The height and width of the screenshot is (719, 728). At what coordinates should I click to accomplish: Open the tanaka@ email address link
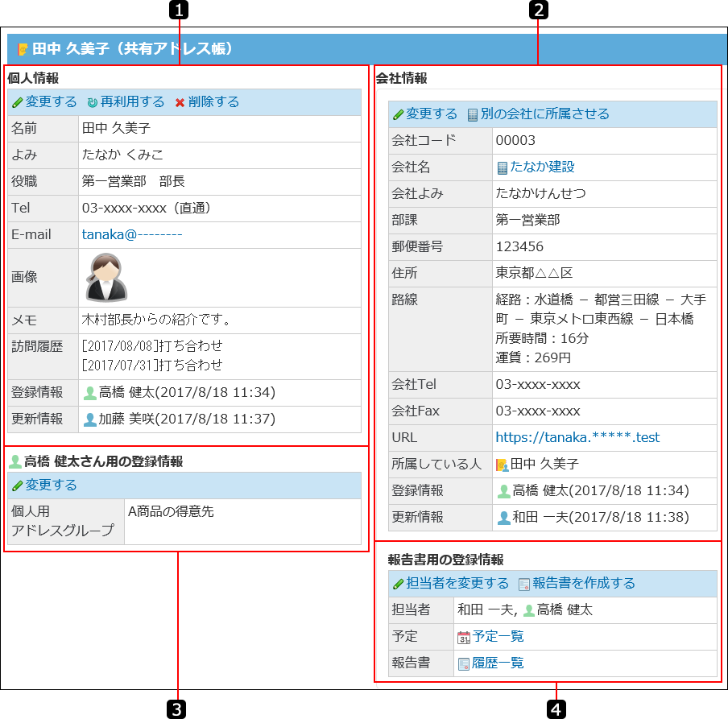point(132,234)
